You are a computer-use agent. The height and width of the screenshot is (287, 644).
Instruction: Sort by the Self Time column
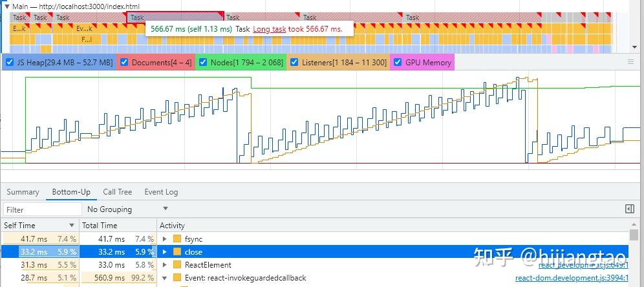[x=39, y=225]
